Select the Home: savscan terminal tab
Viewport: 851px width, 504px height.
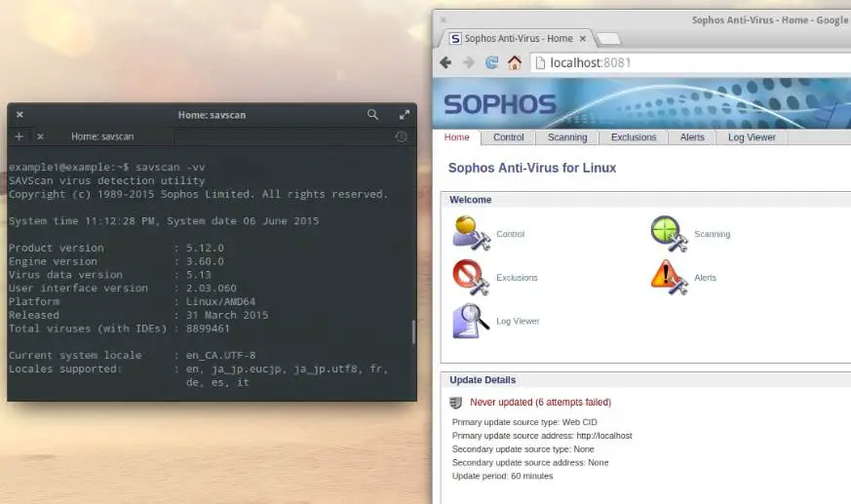coord(102,136)
